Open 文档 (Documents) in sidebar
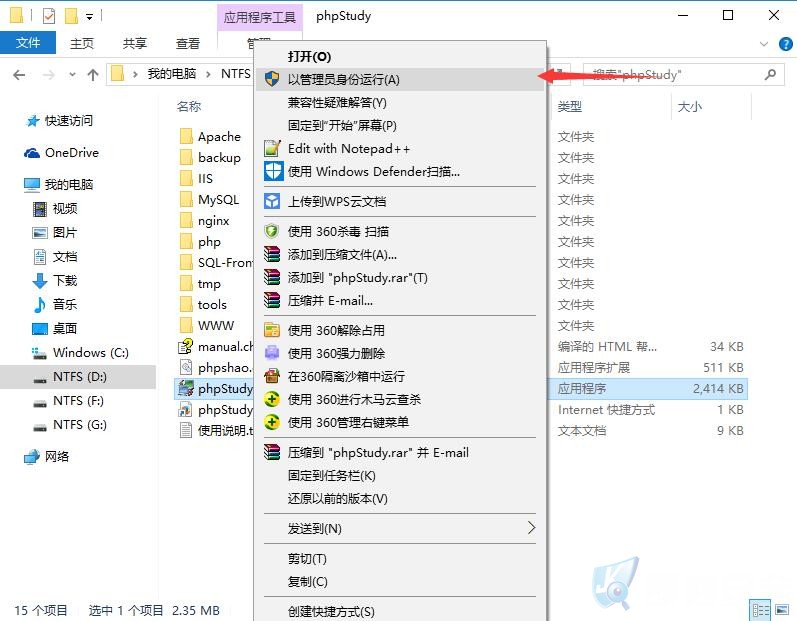Image resolution: width=797 pixels, height=621 pixels. pos(55,256)
